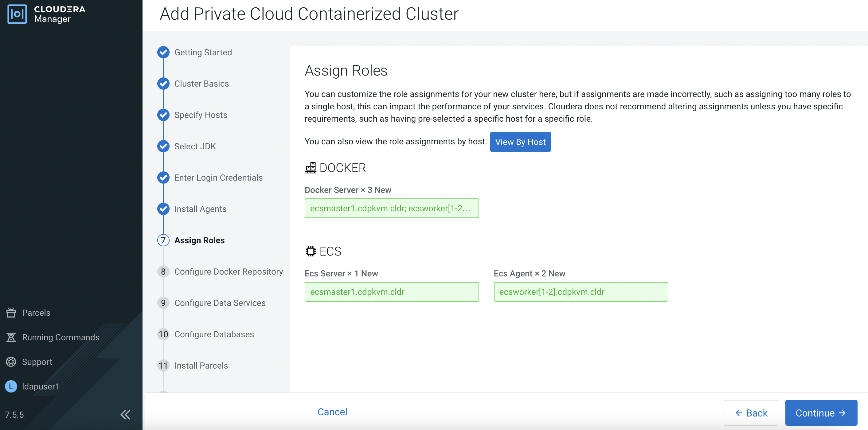Go to the Cluster Basics step
Viewport: 868px width, 430px height.
click(201, 84)
